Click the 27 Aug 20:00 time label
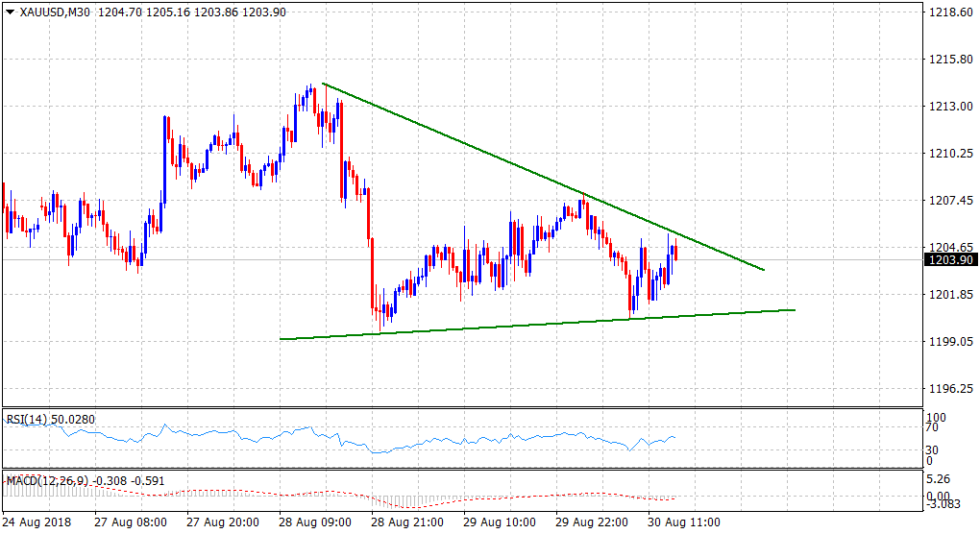980x534 pixels. 225,522
